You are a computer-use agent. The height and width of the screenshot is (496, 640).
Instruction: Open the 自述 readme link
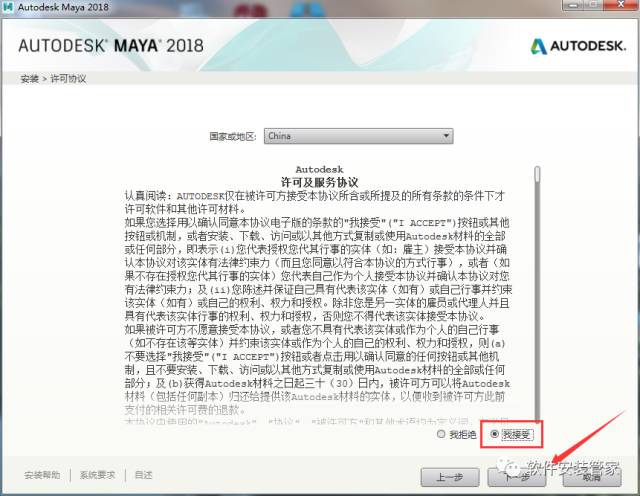coord(143,475)
